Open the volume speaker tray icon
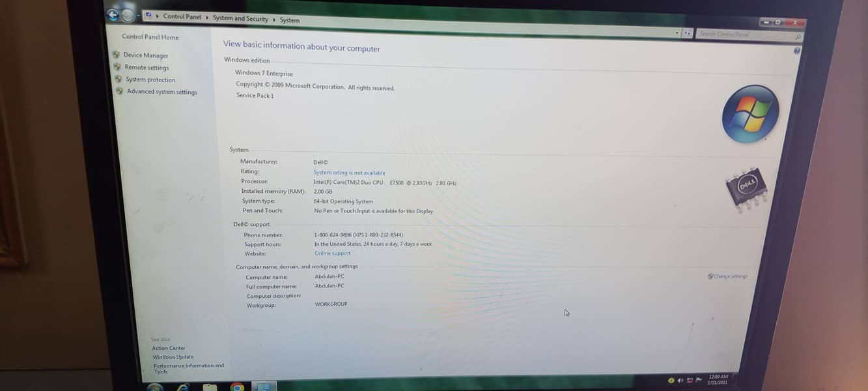This screenshot has height=391, width=868. tap(680, 380)
